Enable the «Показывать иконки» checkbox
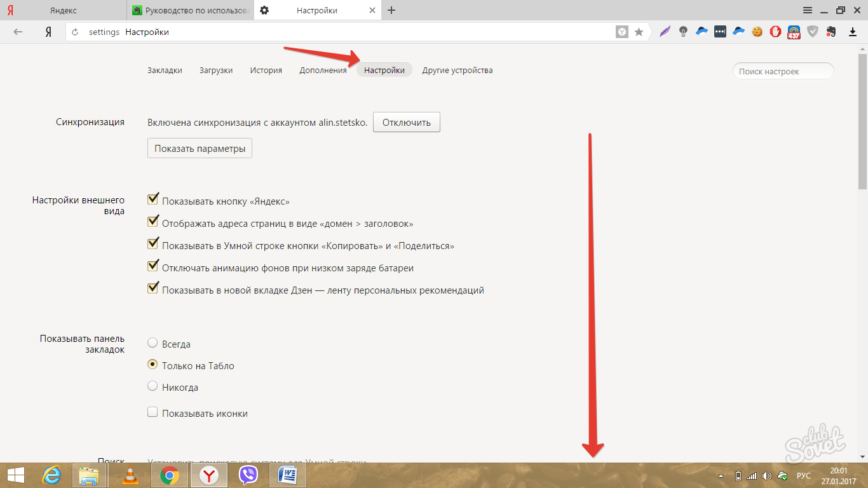Screen dimensions: 868x488 (153, 412)
